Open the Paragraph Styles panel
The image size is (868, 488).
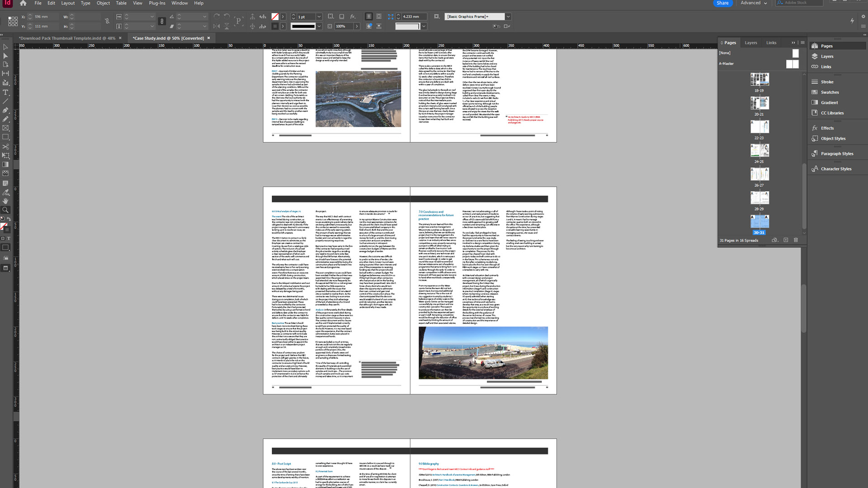pyautogui.click(x=835, y=153)
